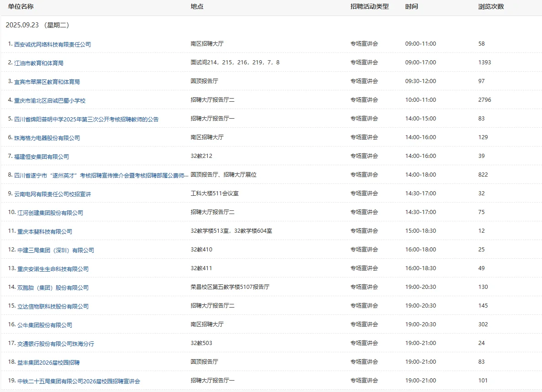Image resolution: width=542 pixels, height=392 pixels.
Task: Select view count 130
Action: 483,287
